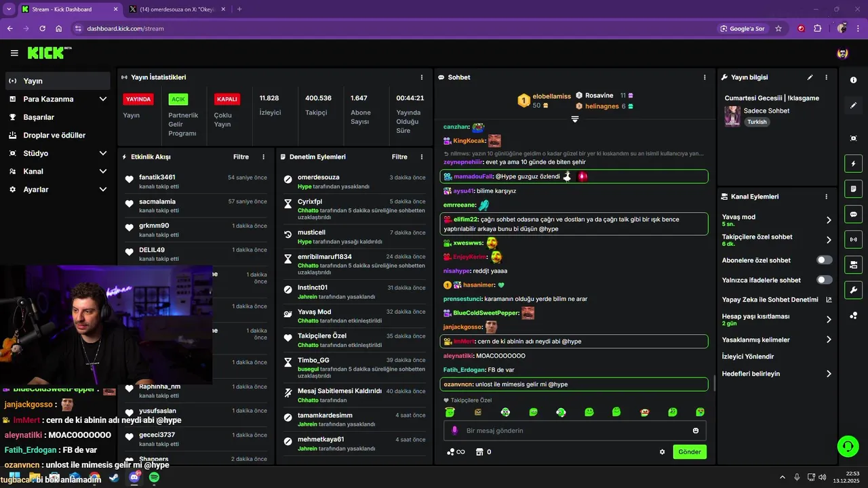Image resolution: width=868 pixels, height=488 pixels.
Task: Open Sohbet panel three-dot menu
Action: point(705,77)
